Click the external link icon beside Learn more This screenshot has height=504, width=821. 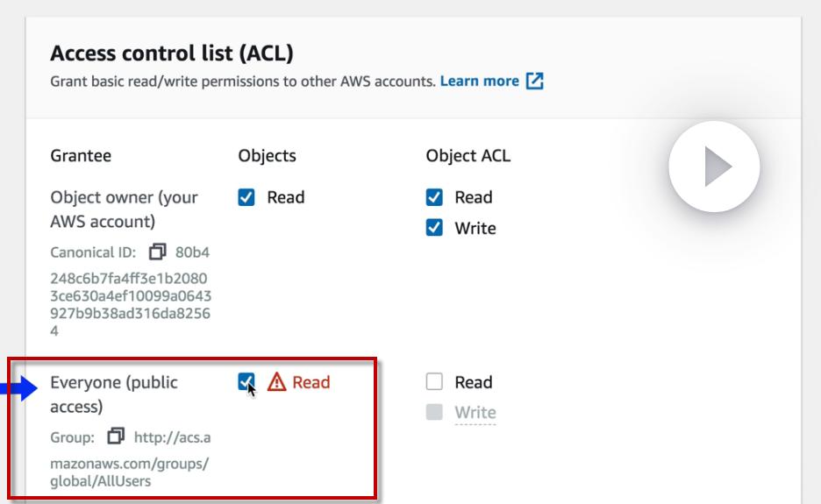535,81
